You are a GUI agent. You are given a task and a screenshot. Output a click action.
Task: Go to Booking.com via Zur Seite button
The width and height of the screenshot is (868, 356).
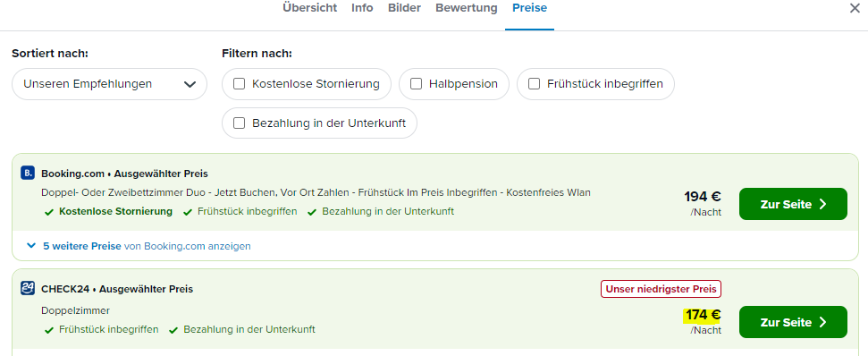pos(793,204)
